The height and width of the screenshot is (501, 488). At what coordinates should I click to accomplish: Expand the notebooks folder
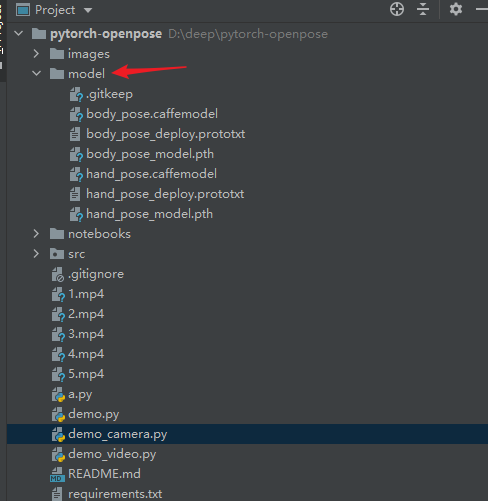pos(36,234)
